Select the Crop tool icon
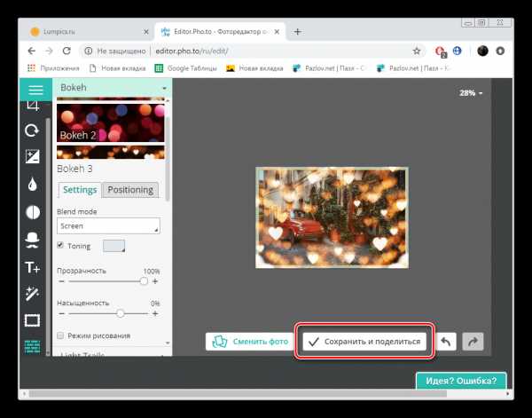The image size is (532, 418). click(33, 106)
